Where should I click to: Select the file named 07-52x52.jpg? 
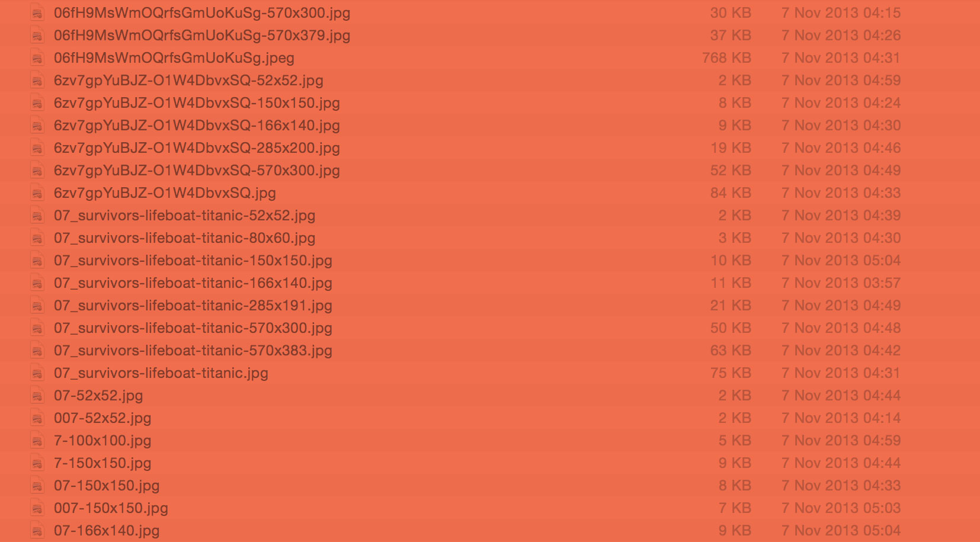point(98,396)
